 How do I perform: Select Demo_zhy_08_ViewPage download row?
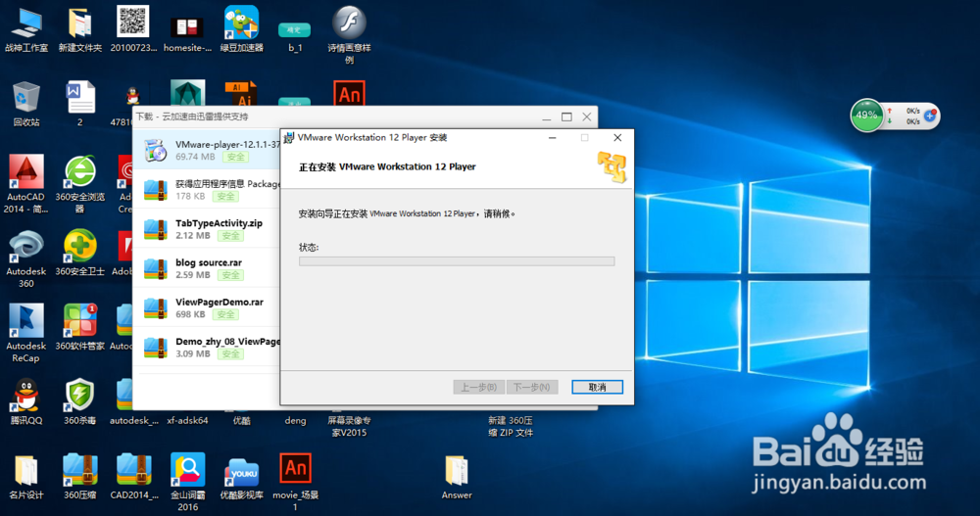click(x=208, y=347)
